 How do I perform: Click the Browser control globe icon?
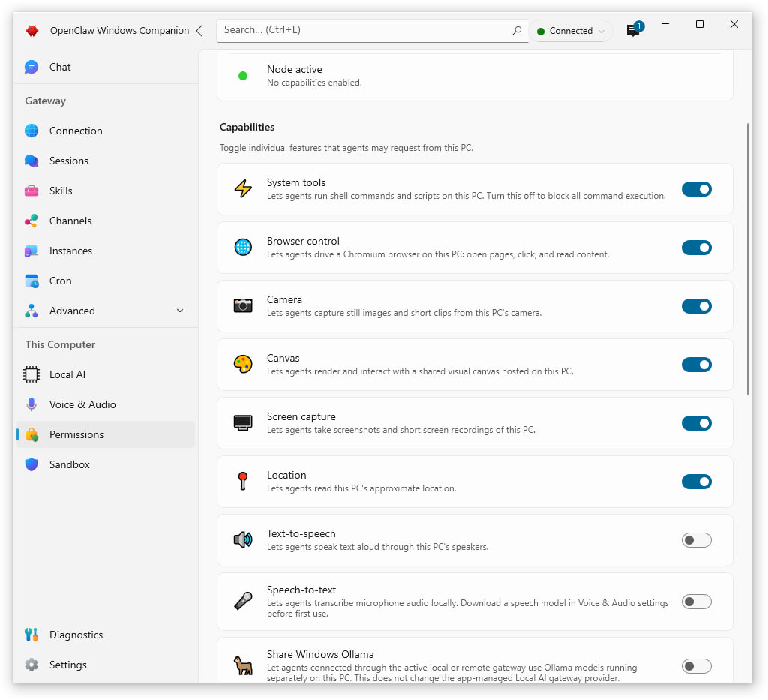pos(243,248)
